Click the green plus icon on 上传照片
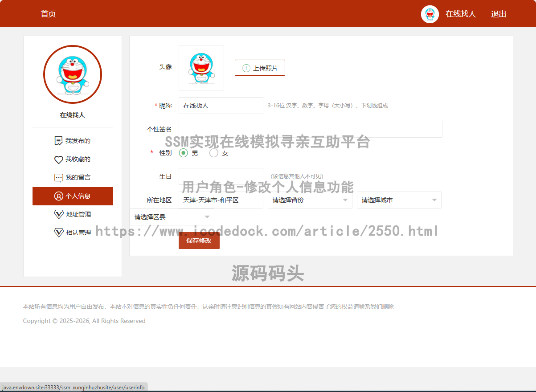Screen dimensions: 536x392 (x=246, y=68)
